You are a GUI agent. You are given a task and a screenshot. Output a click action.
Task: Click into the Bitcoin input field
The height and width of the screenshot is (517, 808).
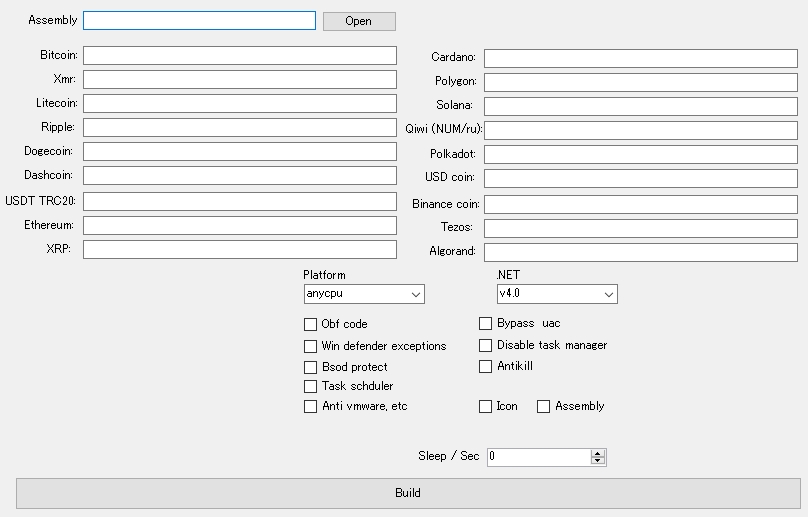(239, 55)
